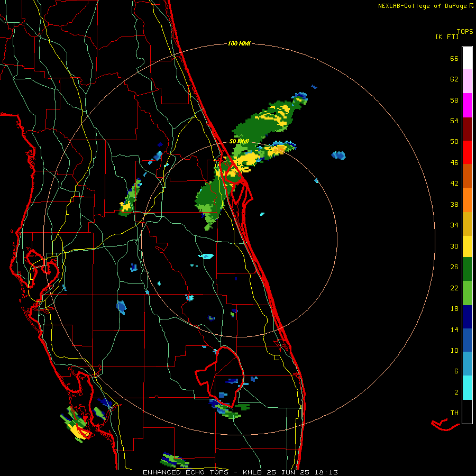
Task: Click the 38 legend value
Action: (454, 204)
